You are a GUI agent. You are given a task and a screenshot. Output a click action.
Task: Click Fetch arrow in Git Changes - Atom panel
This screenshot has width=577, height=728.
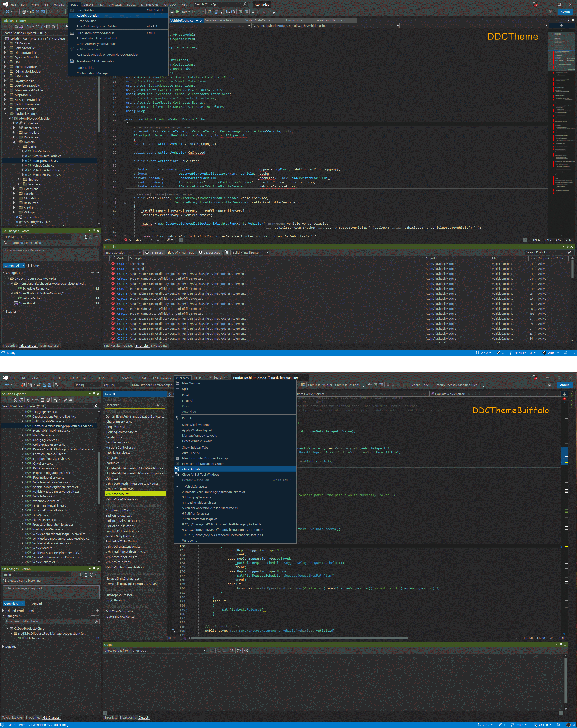coord(75,237)
